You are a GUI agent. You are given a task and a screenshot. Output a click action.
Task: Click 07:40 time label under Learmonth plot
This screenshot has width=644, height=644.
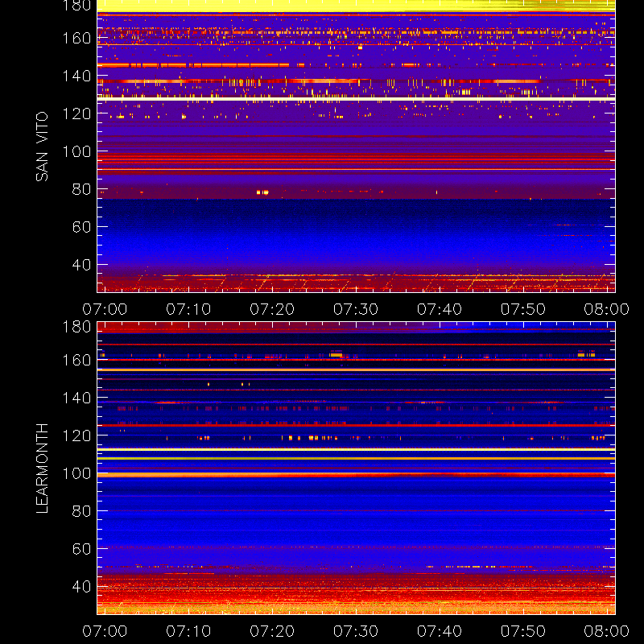click(440, 631)
